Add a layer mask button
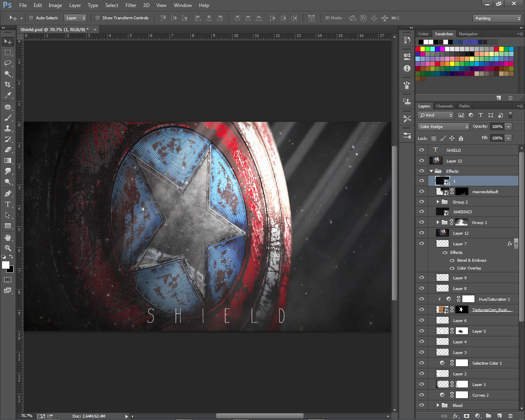This screenshot has height=420, width=525. point(466,415)
